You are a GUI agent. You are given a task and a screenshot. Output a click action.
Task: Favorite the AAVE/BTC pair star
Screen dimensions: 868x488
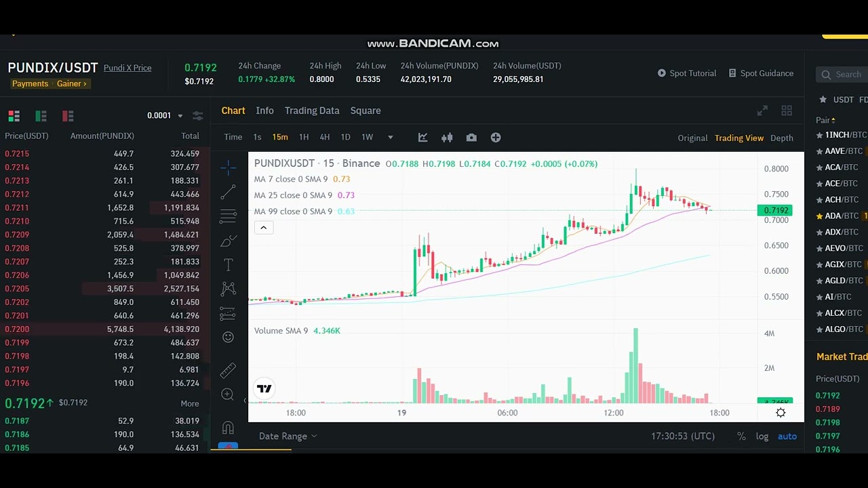tap(820, 151)
